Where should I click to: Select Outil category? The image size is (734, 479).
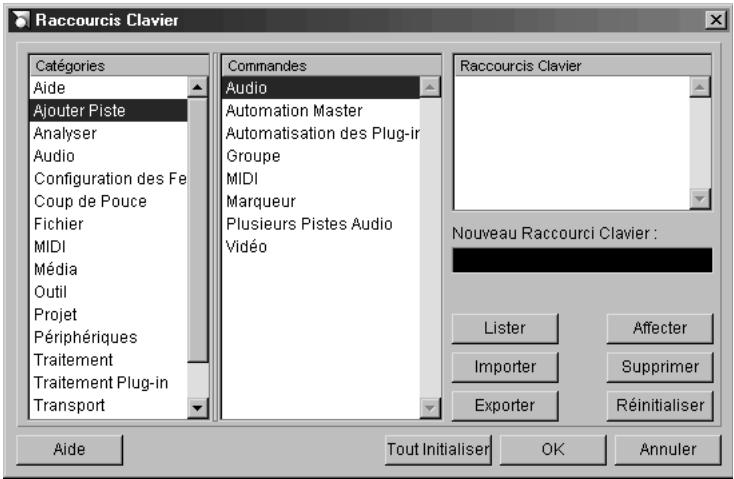click(109, 292)
